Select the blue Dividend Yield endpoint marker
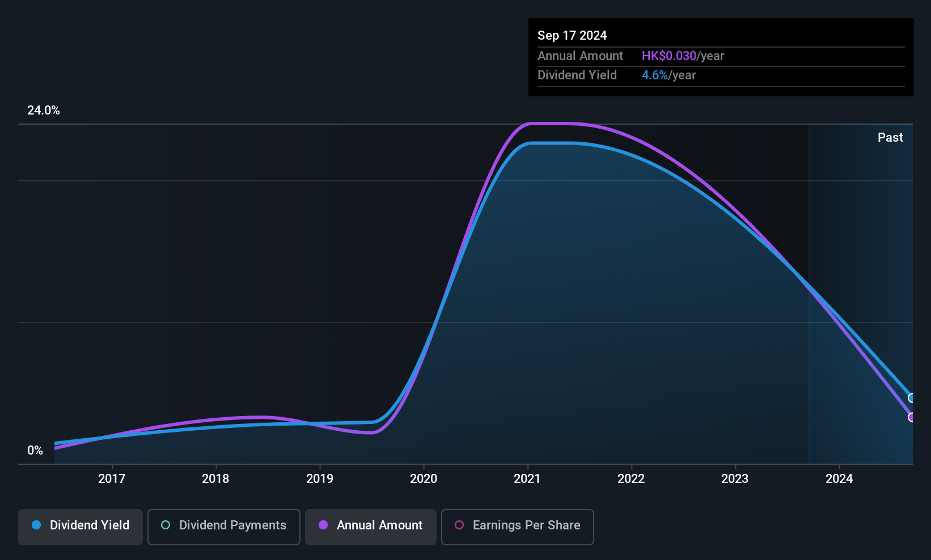931x560 pixels. pos(912,398)
